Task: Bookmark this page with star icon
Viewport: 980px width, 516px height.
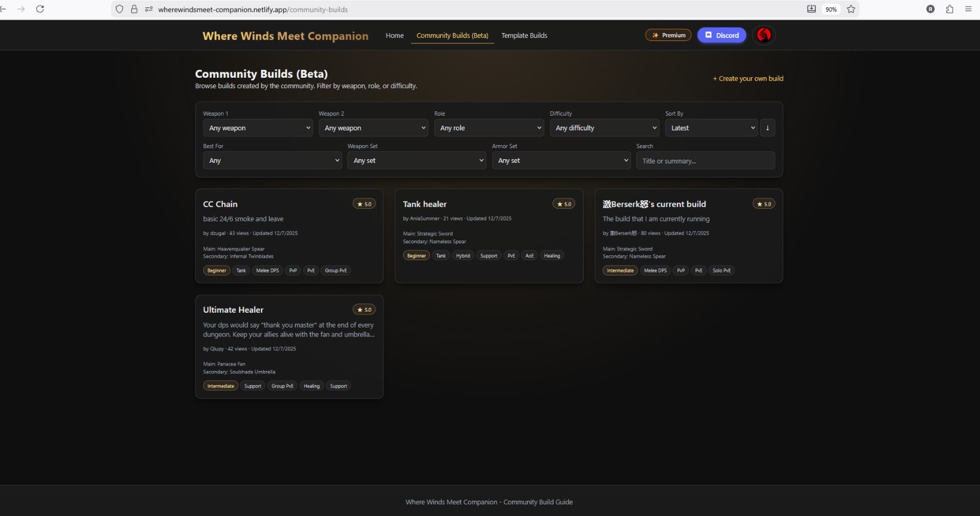Action: pos(851,9)
